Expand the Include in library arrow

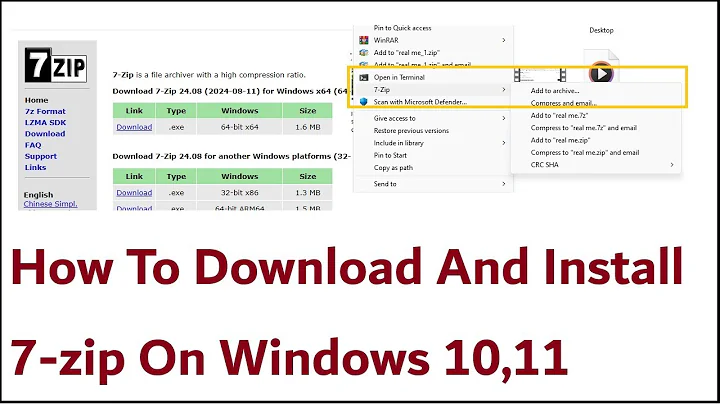tap(504, 143)
